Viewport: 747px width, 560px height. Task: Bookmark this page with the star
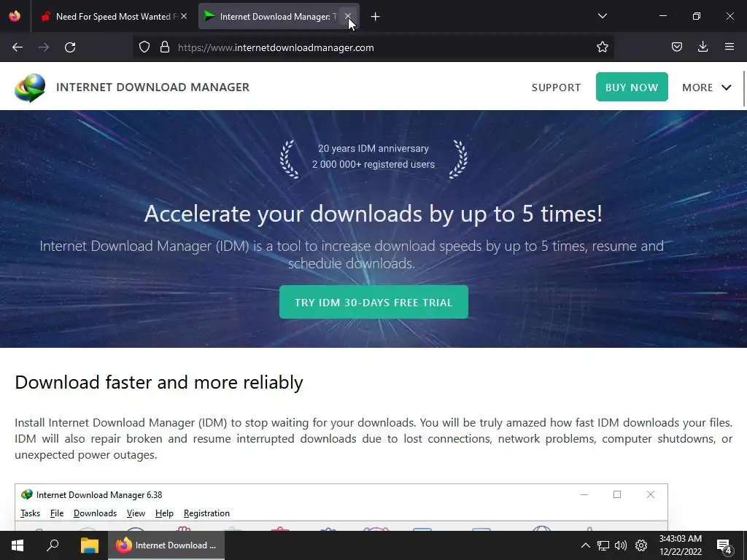pos(602,47)
